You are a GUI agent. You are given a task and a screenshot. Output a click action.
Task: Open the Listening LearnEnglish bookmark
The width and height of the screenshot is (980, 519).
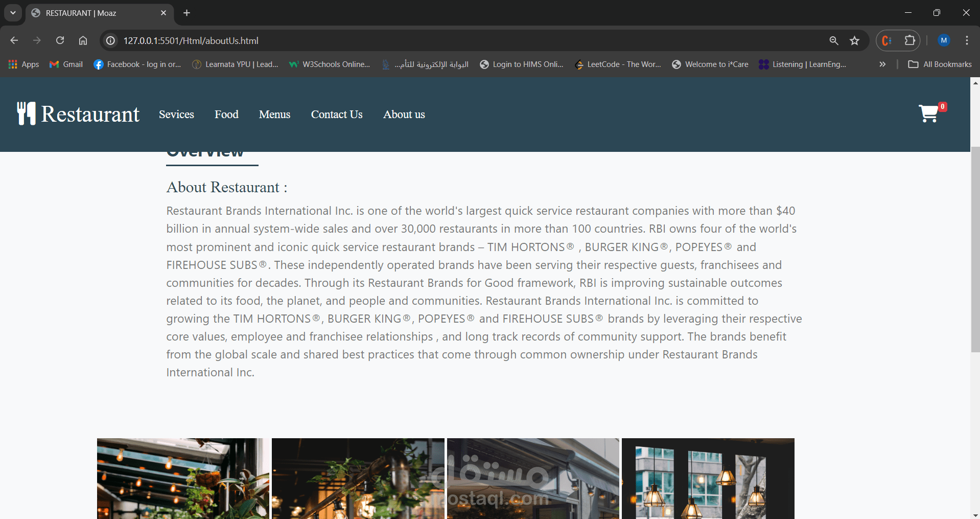[803, 64]
